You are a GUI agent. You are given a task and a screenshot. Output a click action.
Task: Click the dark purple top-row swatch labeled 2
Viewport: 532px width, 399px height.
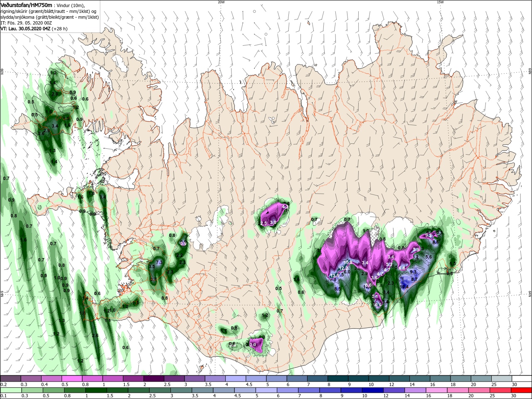click(153, 379)
